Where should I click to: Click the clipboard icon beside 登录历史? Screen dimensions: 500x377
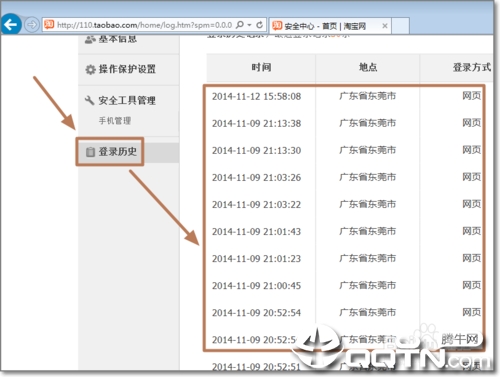pos(90,152)
